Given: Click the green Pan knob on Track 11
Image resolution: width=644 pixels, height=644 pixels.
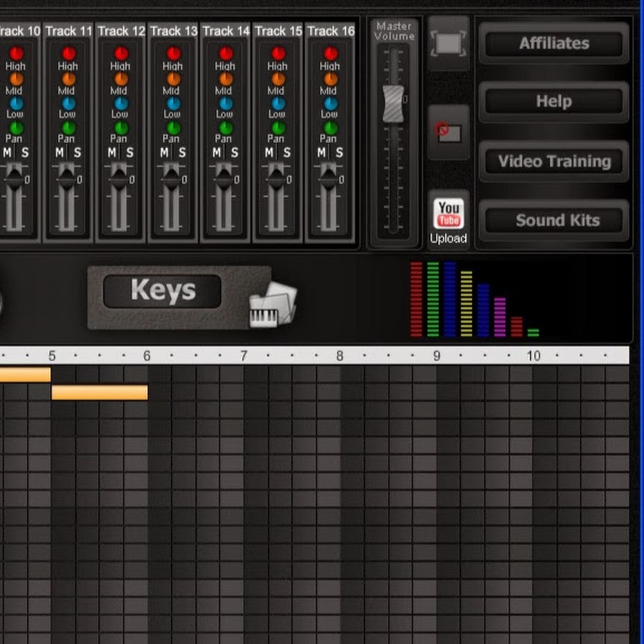Looking at the screenshot, I should (x=69, y=128).
